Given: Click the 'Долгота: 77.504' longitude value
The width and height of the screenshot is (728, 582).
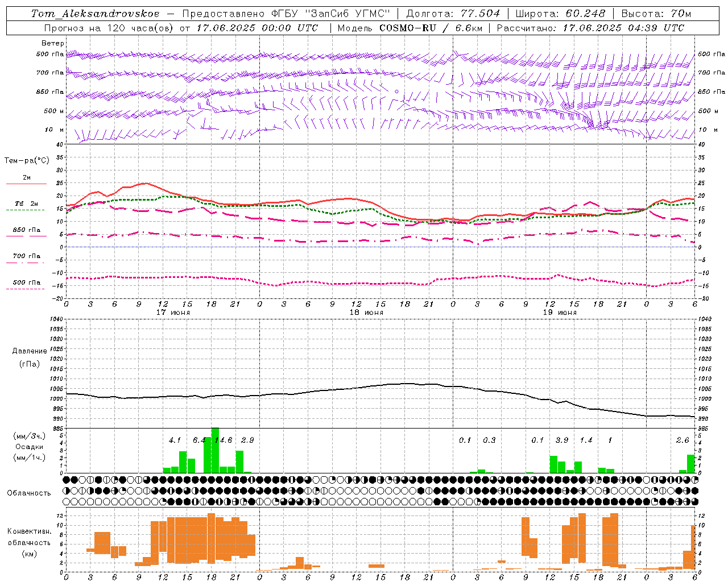Looking at the screenshot, I should 453,14.
